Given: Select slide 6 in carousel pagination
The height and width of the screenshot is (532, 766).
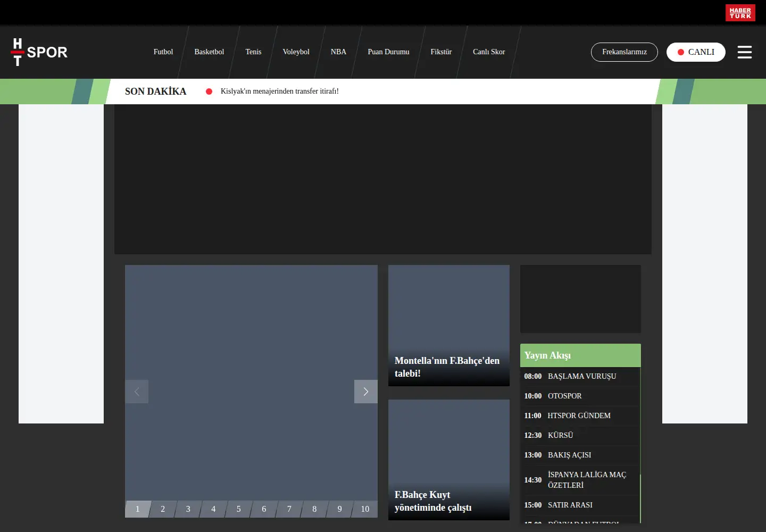Looking at the screenshot, I should click(x=264, y=509).
